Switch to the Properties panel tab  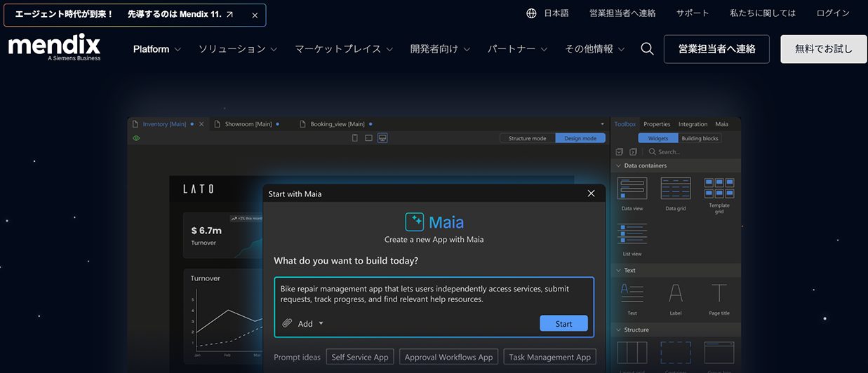tap(657, 124)
